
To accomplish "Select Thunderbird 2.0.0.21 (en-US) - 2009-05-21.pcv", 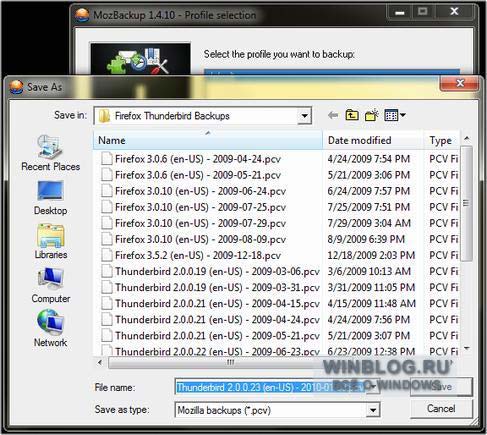I will tap(217, 335).
